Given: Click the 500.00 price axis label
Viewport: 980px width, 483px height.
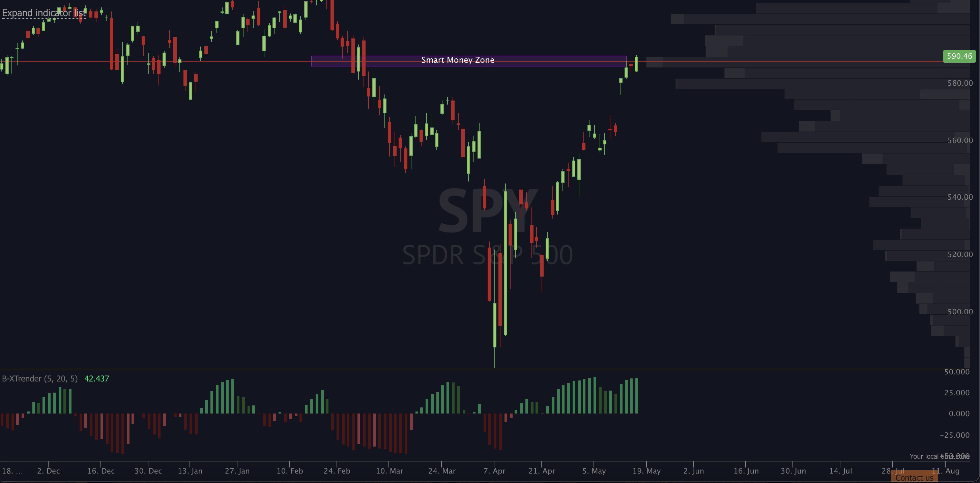Looking at the screenshot, I should pyautogui.click(x=960, y=312).
